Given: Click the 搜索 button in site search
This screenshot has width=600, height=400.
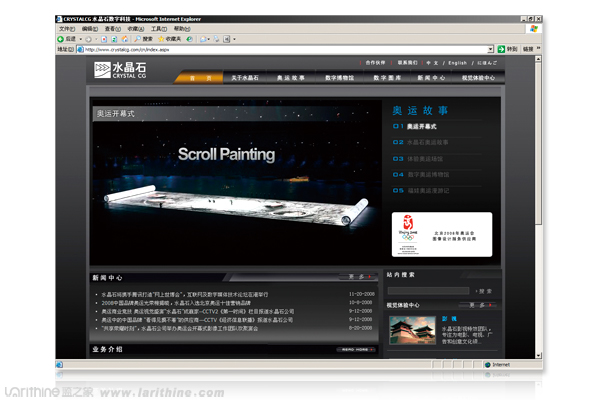Looking at the screenshot, I should tap(484, 291).
